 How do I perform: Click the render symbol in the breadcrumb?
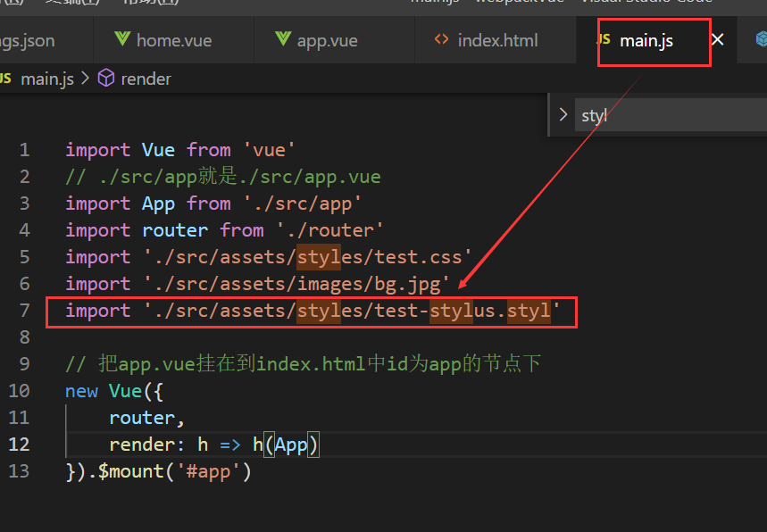146,79
